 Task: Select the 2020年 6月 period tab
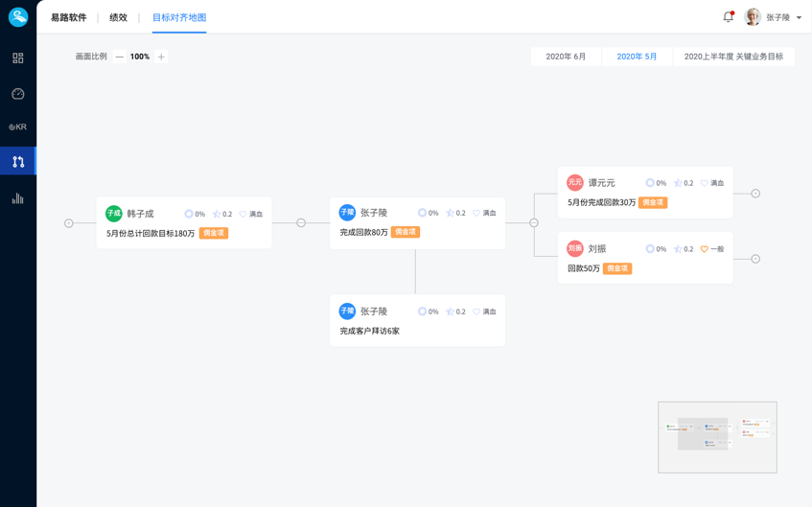coord(566,57)
